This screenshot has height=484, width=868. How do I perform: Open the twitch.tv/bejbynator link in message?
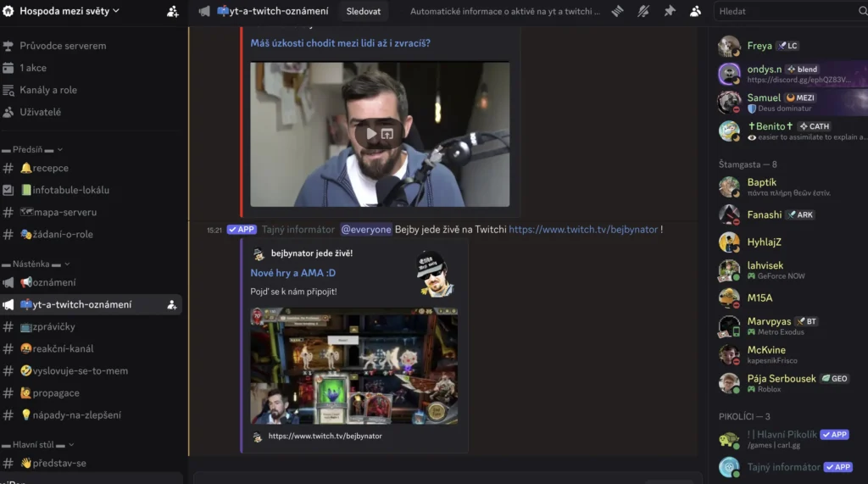[582, 229]
